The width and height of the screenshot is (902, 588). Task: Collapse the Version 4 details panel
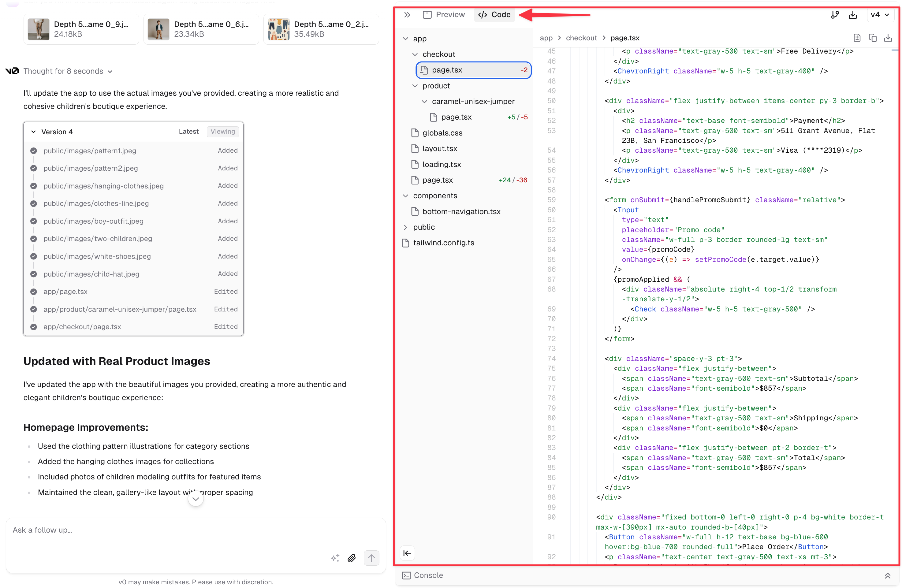pos(34,132)
